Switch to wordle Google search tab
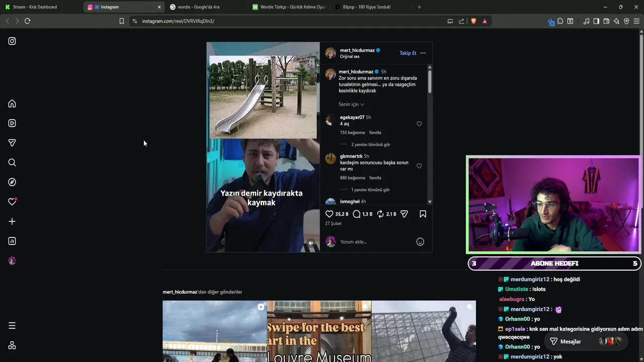 coord(205,7)
